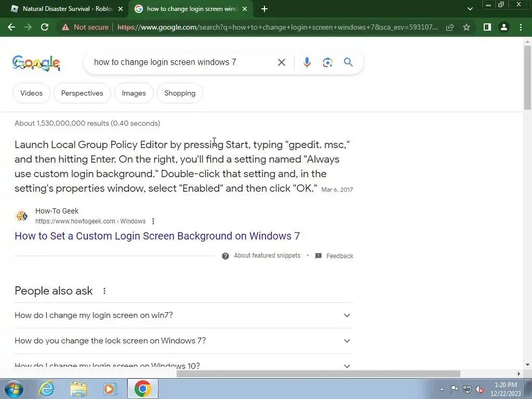Show hidden system tray icons
The image size is (532, 399).
pyautogui.click(x=442, y=389)
